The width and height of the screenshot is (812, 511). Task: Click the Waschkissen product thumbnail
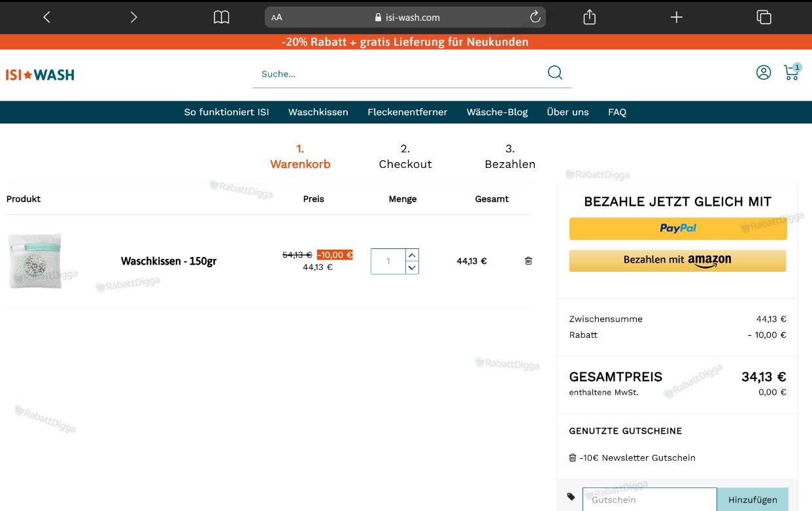click(35, 261)
